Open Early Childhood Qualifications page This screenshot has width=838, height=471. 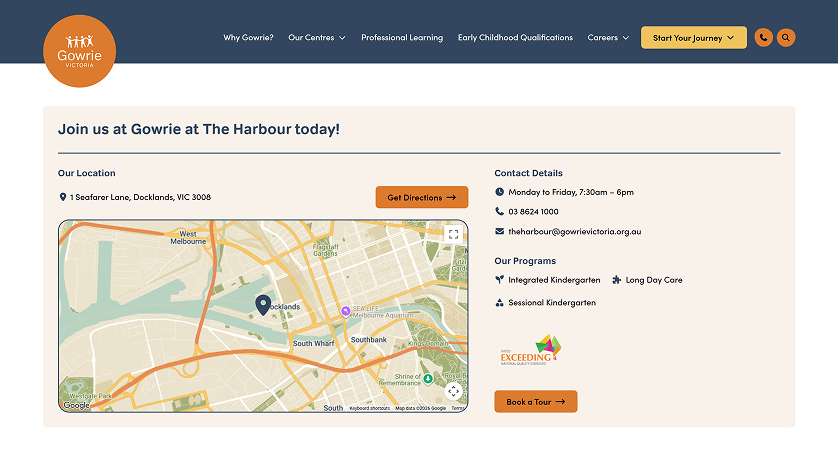tap(515, 37)
